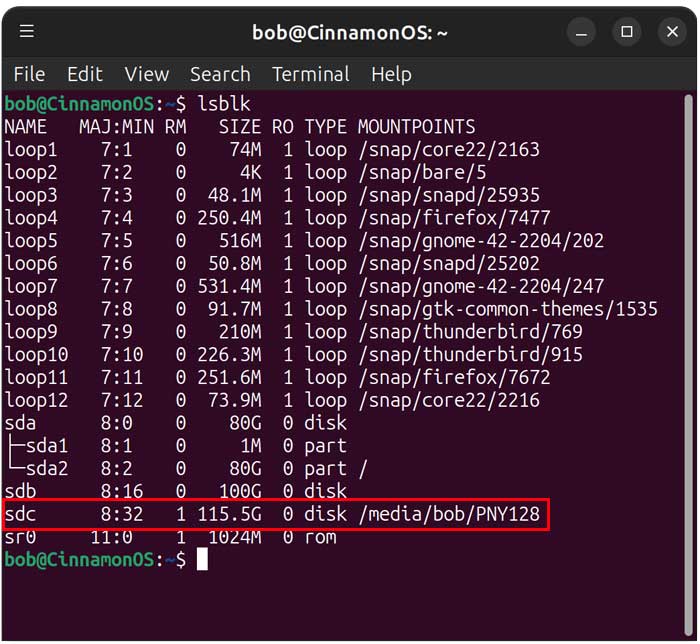This screenshot has height=644, width=700.
Task: Click the sr0 rom device row
Action: [170, 538]
